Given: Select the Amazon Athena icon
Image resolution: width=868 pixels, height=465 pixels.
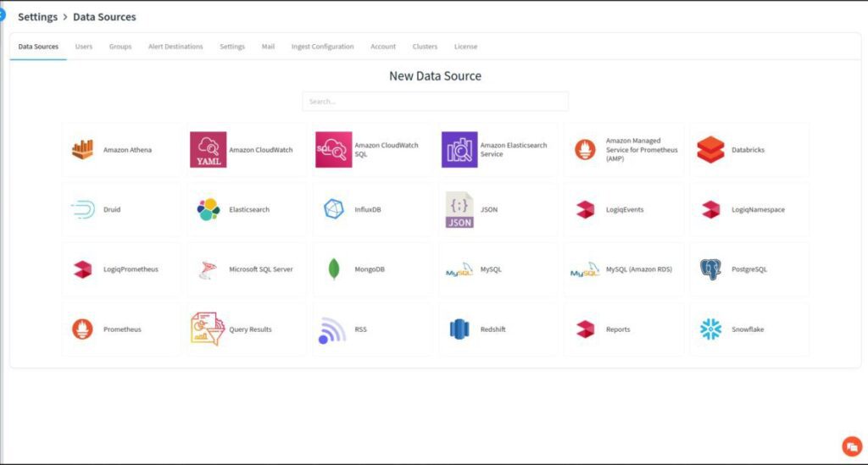Looking at the screenshot, I should [82, 149].
